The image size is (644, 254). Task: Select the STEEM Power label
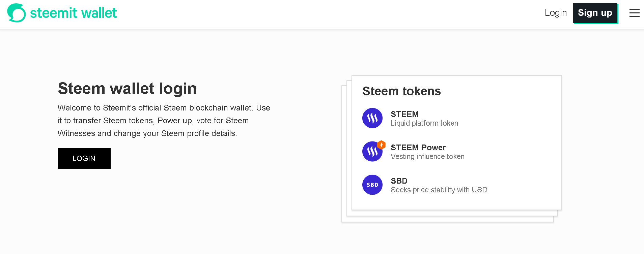(x=418, y=147)
